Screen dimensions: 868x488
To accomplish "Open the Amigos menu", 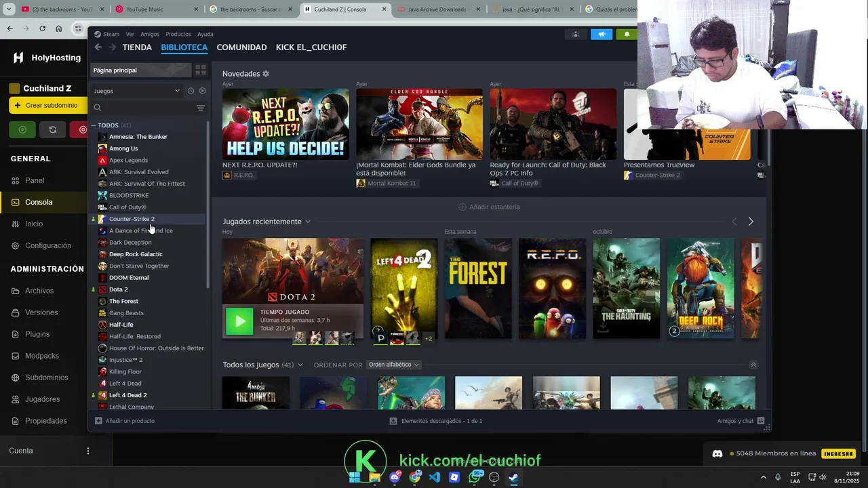I will click(150, 34).
